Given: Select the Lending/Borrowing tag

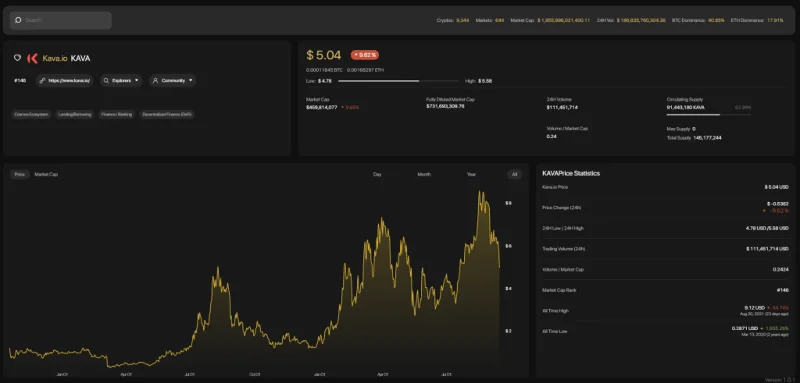Looking at the screenshot, I should (74, 115).
